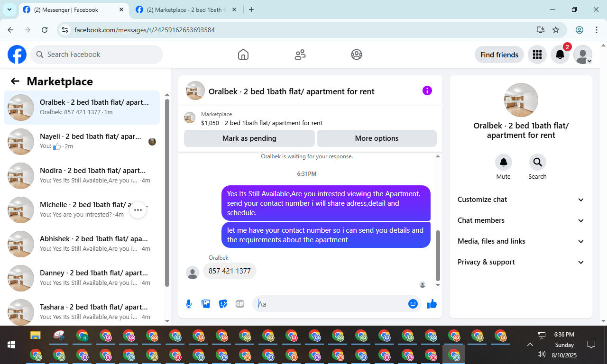Screen dimensions: 607x364
Task: Open the Groups icon in top navigation
Action: tap(357, 55)
